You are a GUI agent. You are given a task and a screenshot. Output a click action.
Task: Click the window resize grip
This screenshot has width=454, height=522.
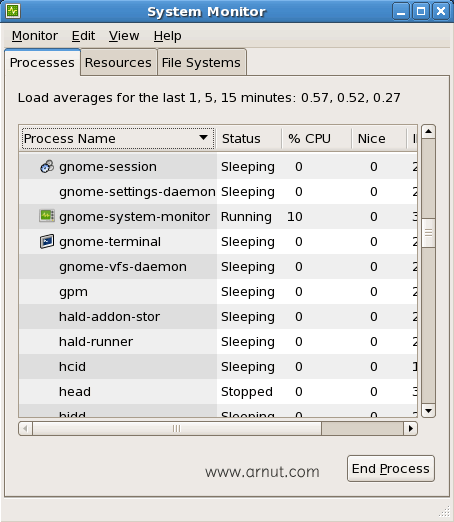tap(445, 511)
